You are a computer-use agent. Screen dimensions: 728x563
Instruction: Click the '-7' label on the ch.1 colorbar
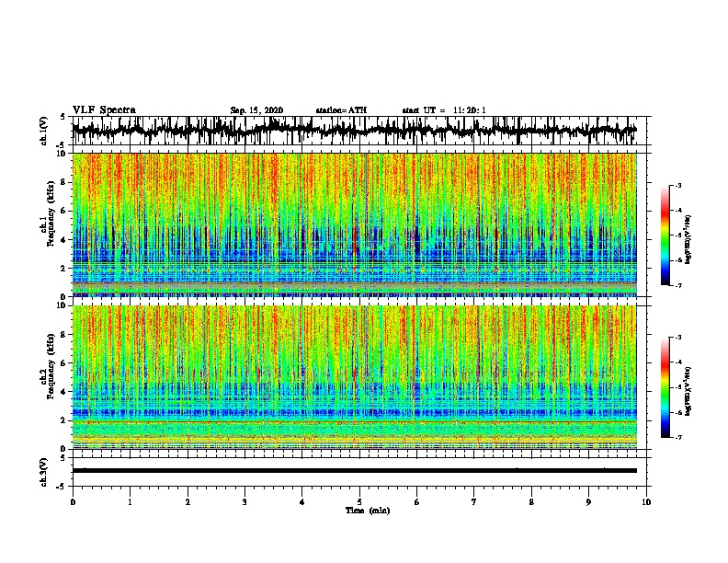[x=677, y=285]
